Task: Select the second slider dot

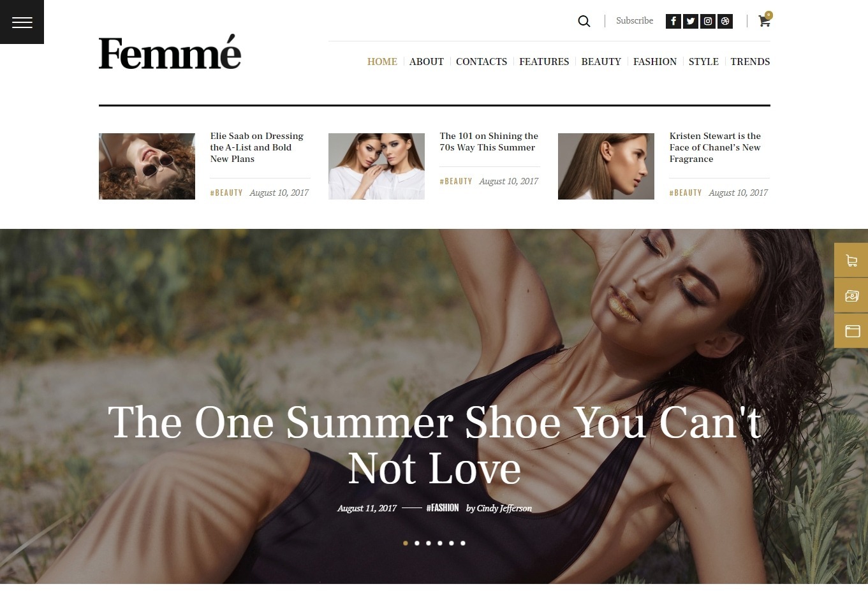Action: (417, 543)
